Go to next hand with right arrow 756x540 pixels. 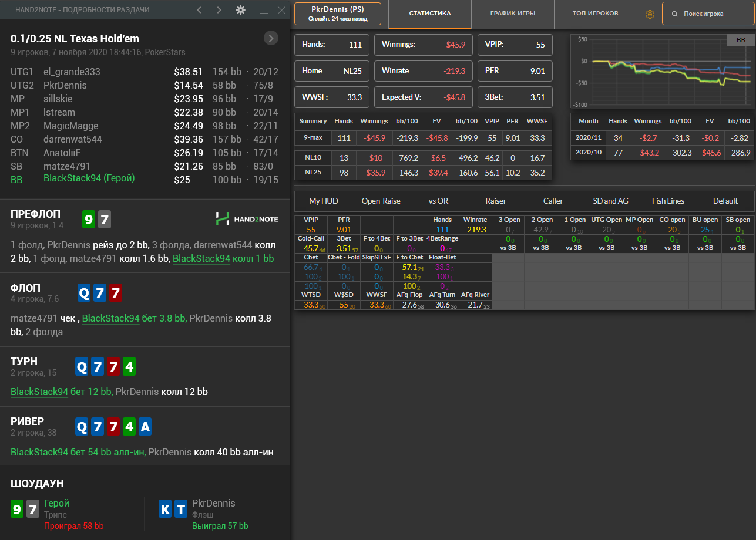[219, 10]
